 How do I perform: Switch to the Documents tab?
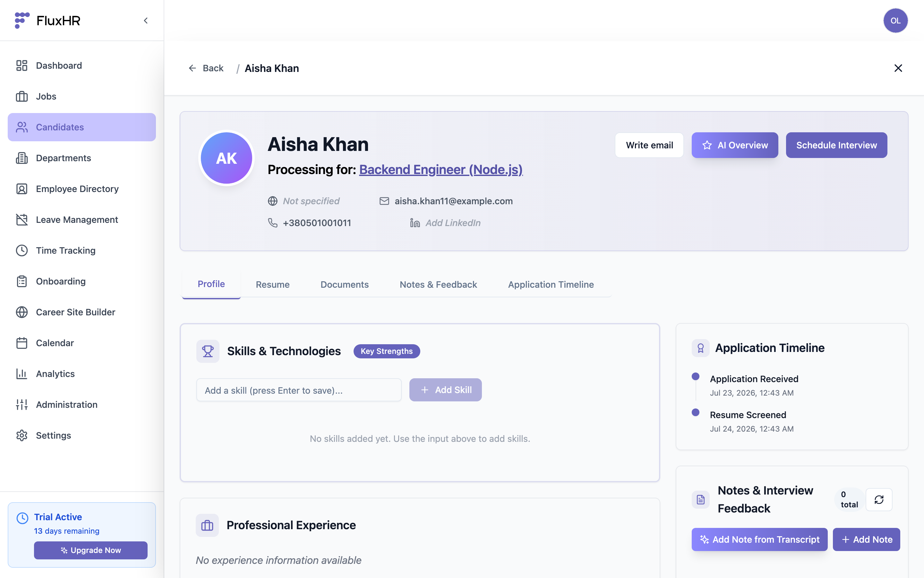coord(344,285)
